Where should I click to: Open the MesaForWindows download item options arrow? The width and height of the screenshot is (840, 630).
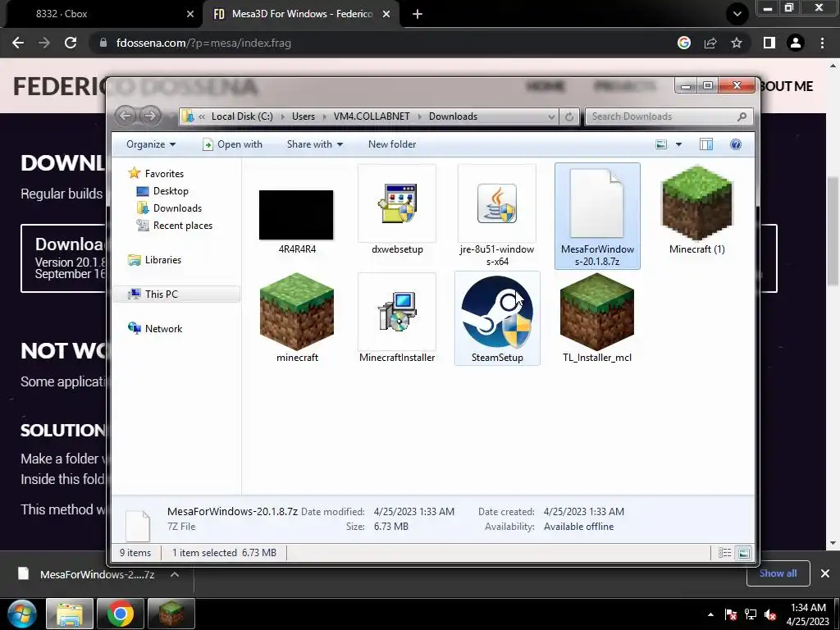pos(174,574)
